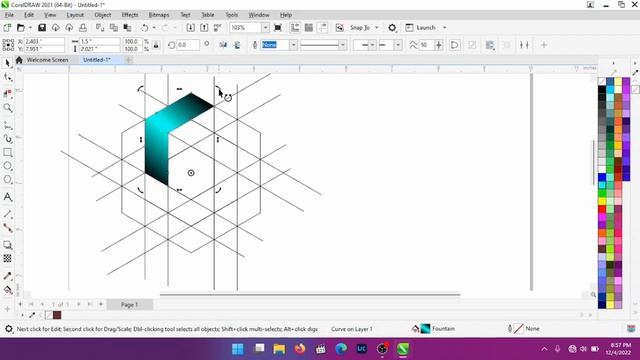This screenshot has height=360, width=640.
Task: Select the Zoom tool in toolbox
Action: click(7, 108)
